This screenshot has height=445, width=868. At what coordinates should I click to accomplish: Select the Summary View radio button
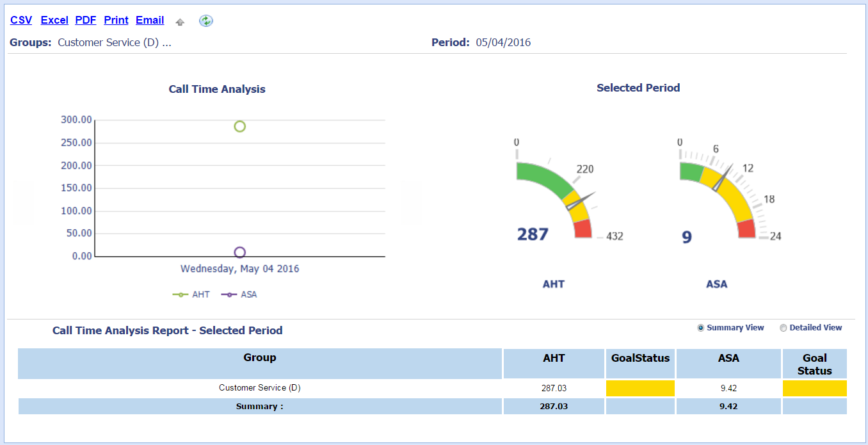(701, 328)
